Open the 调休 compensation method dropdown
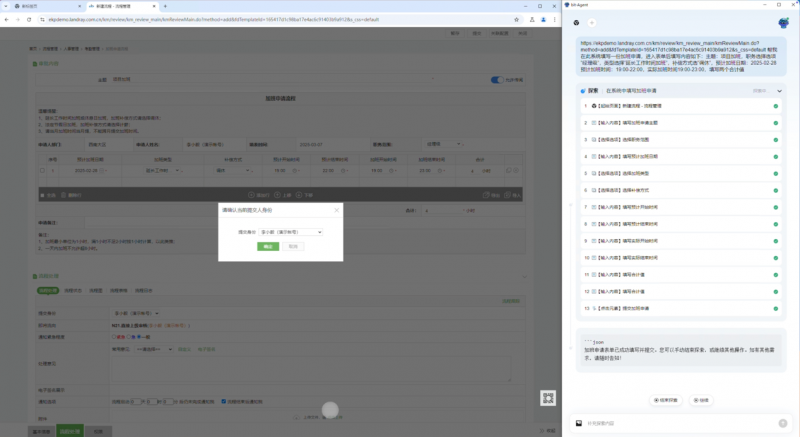This screenshot has height=437, width=800. click(x=233, y=170)
